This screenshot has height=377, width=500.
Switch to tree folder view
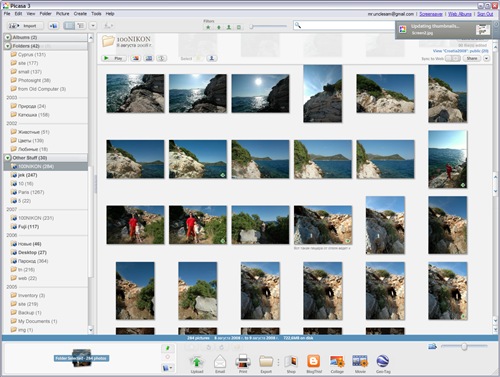[x=80, y=26]
